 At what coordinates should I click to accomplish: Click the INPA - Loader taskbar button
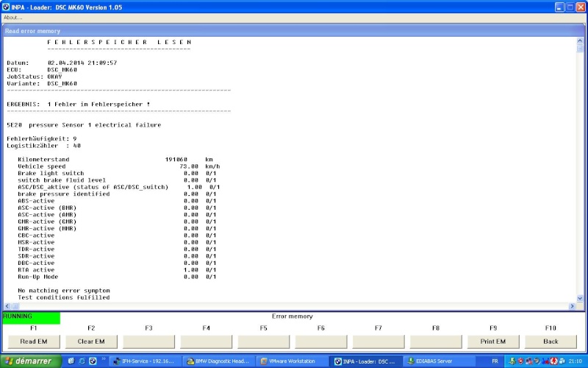point(365,361)
